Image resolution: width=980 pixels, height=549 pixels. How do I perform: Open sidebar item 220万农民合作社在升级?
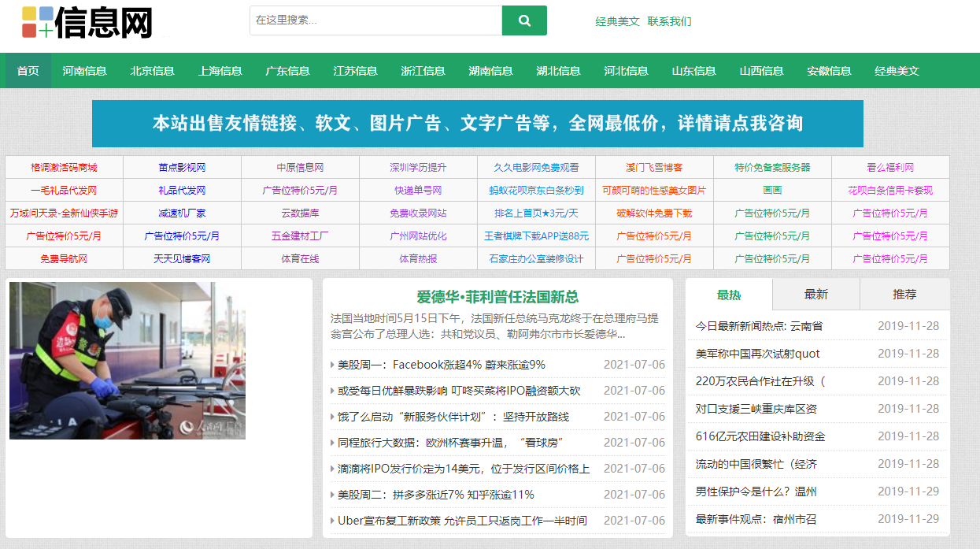click(760, 381)
